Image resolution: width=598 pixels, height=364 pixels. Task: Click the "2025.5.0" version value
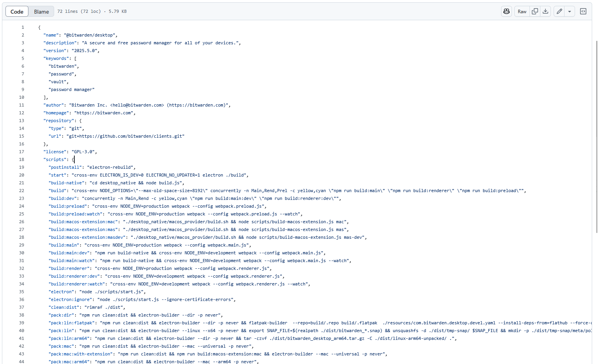click(84, 51)
